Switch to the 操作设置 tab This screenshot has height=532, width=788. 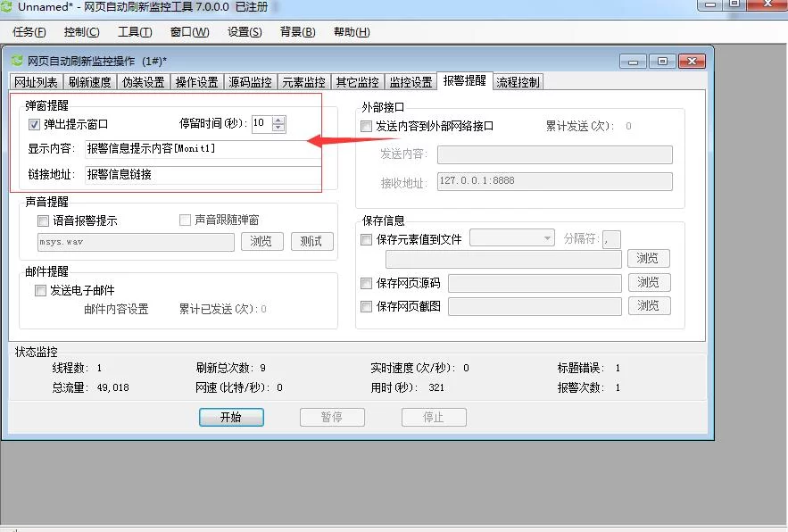[196, 82]
